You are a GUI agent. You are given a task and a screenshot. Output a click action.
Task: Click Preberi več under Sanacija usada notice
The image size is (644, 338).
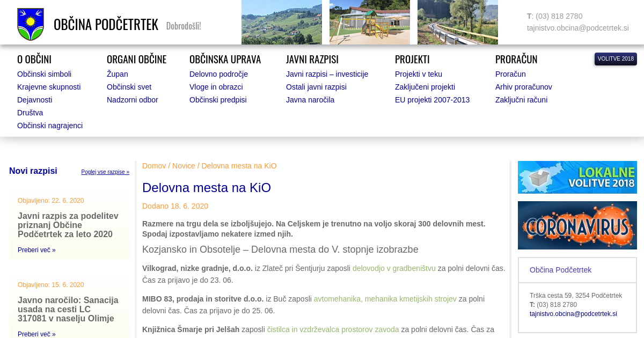[x=36, y=334]
